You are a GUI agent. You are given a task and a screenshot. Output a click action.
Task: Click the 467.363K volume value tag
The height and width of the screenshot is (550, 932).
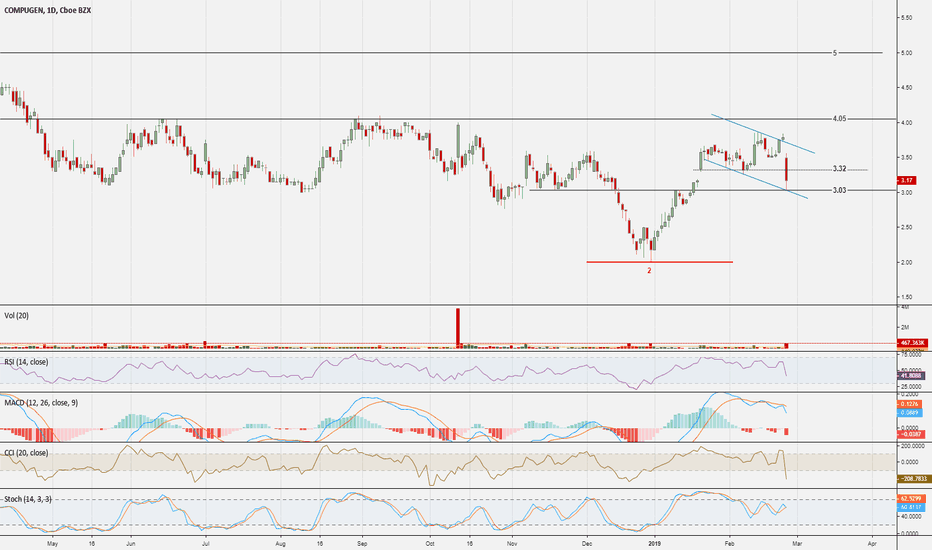click(x=912, y=343)
